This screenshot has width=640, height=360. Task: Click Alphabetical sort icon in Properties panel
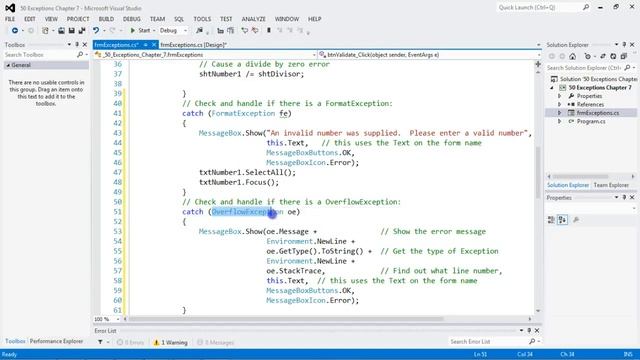click(562, 220)
